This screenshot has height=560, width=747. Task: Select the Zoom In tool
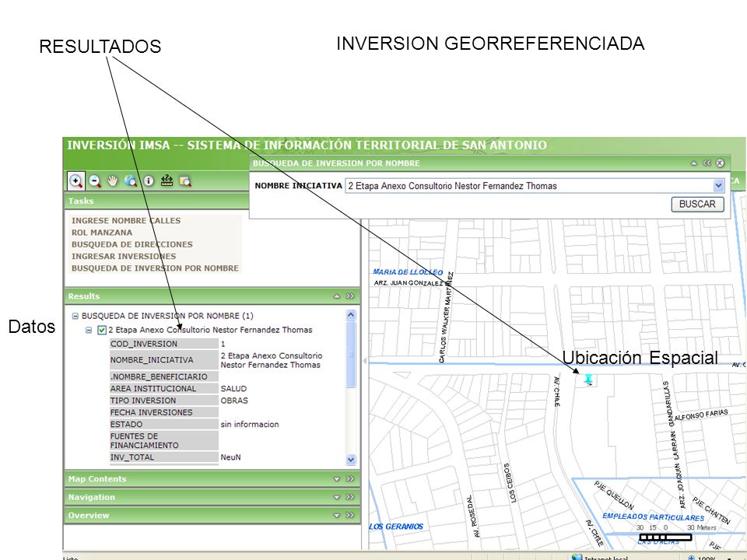tap(75, 181)
